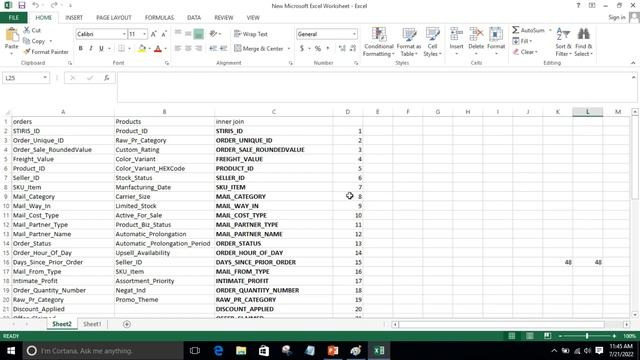
Task: Open the REVIEW tab
Action: pos(224,18)
